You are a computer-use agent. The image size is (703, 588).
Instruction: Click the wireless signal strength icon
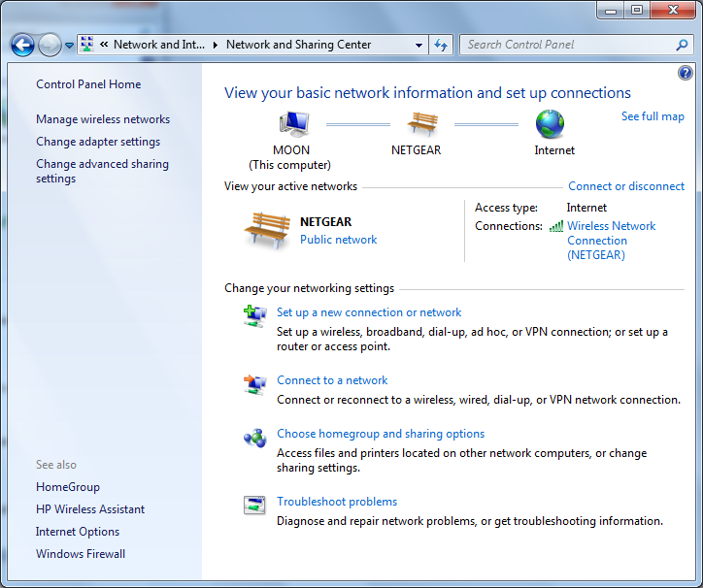(x=556, y=226)
